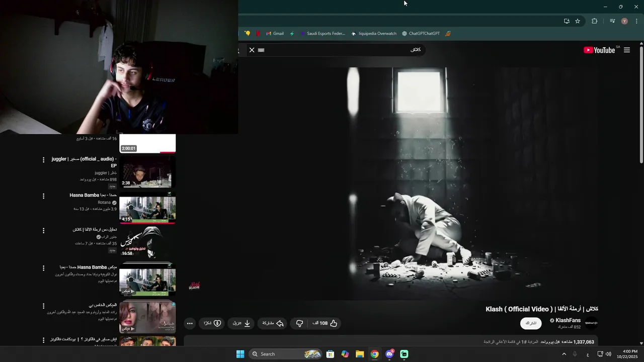Open File Explorer from the taskbar
644x362 pixels.
click(360, 354)
